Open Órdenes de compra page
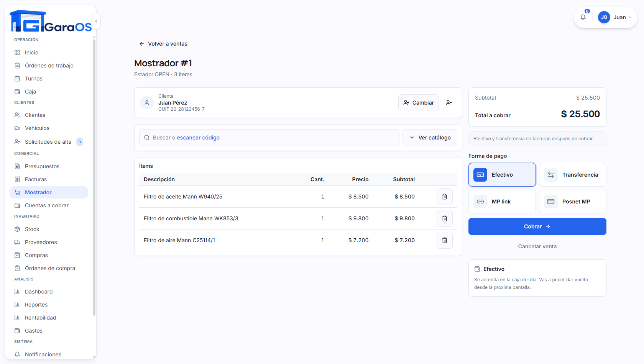644x364 pixels. (49, 268)
